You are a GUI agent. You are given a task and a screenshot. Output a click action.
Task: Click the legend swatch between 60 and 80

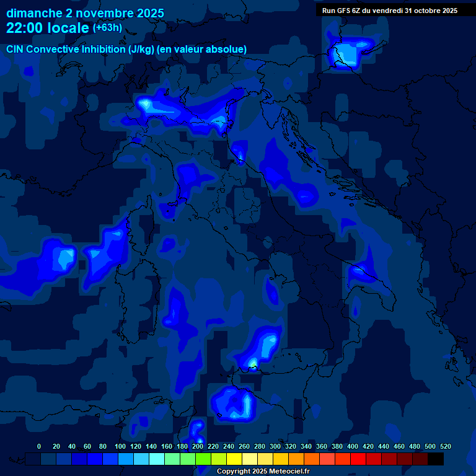[95, 459]
